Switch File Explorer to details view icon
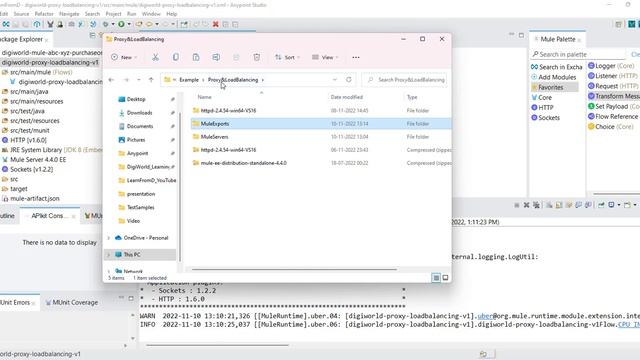 click(x=436, y=278)
